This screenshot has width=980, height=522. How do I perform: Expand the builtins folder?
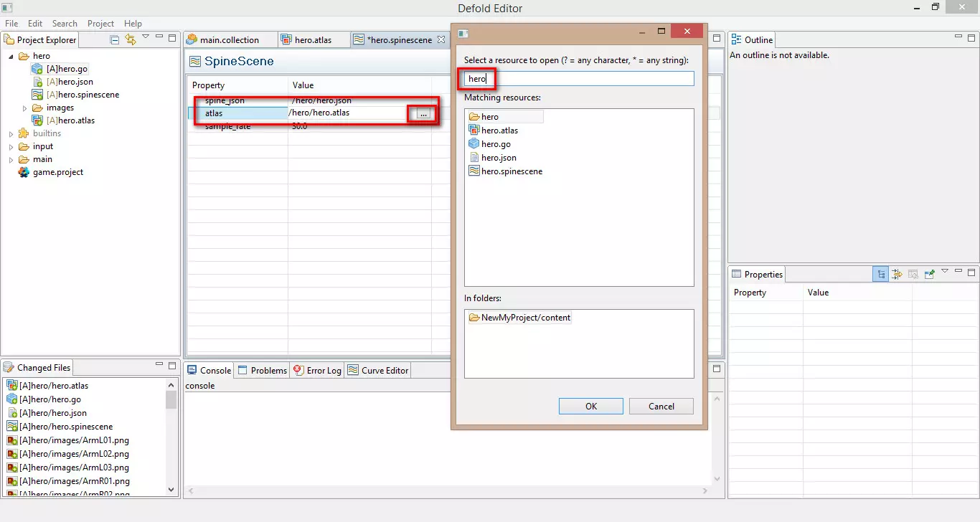point(11,133)
